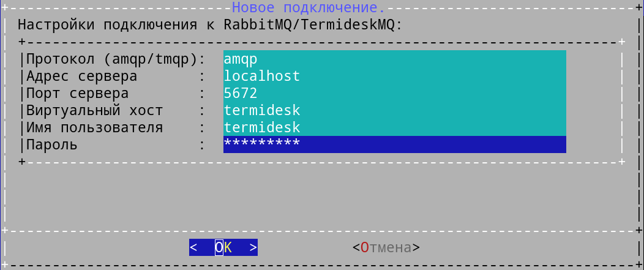This screenshot has height=270, width=644.
Task: Click the Виртуальный хост label
Action: (x=95, y=111)
